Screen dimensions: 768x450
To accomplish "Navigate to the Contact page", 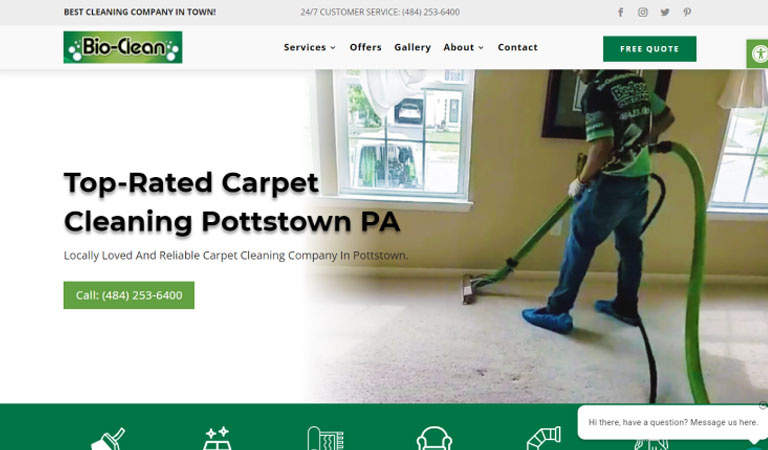I will tap(518, 47).
